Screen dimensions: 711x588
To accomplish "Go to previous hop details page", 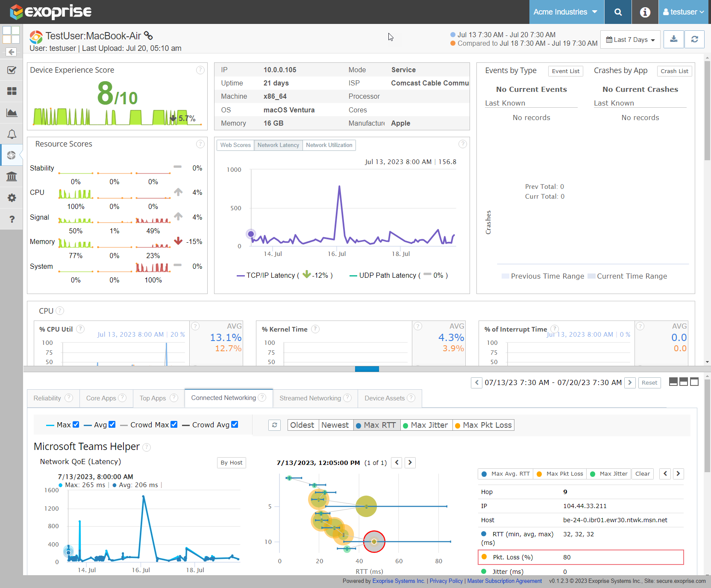I will tap(665, 473).
